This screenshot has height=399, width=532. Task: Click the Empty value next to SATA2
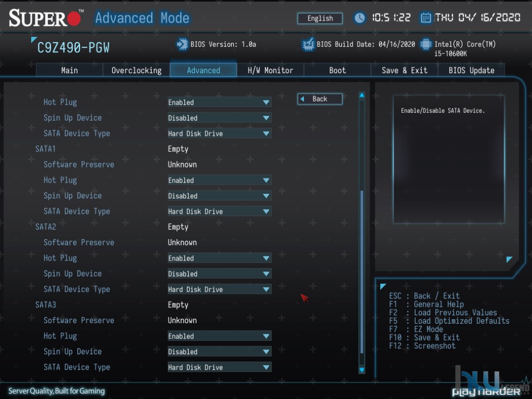pos(178,227)
